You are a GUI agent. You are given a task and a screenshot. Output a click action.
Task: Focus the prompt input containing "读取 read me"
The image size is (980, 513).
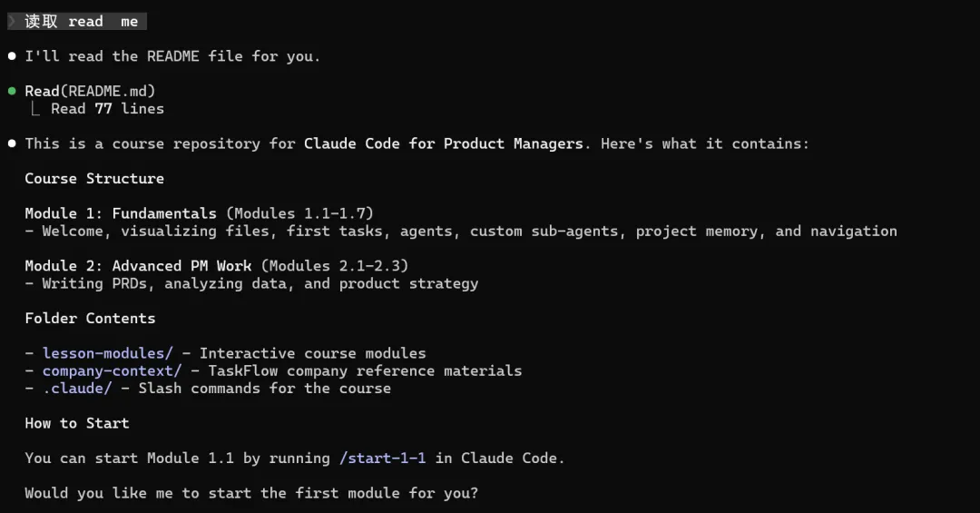coord(82,21)
